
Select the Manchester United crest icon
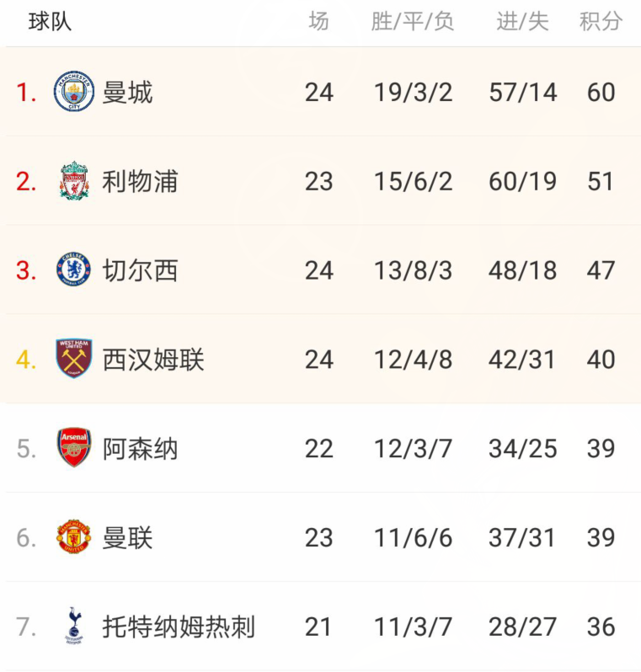pos(74,536)
